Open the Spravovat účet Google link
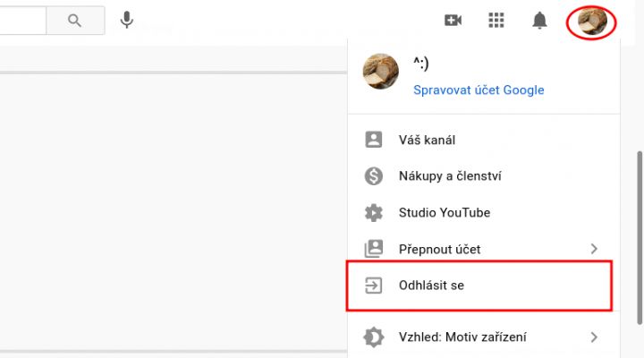Screen dimensions: 644x358 (x=479, y=90)
